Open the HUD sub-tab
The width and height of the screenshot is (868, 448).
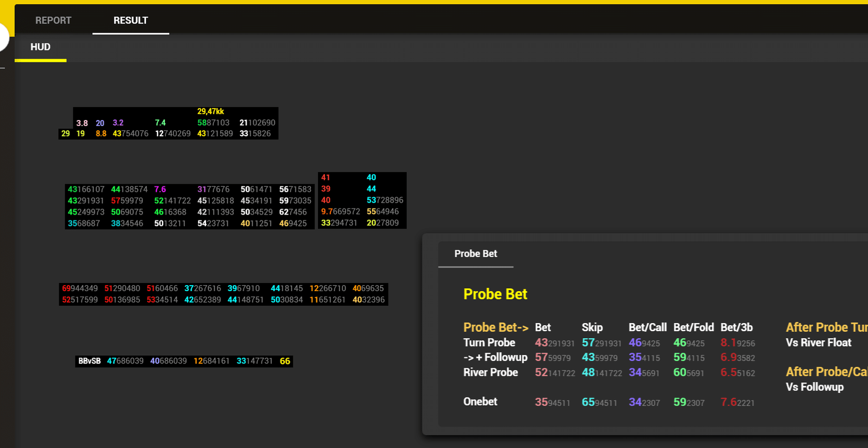pyautogui.click(x=41, y=47)
